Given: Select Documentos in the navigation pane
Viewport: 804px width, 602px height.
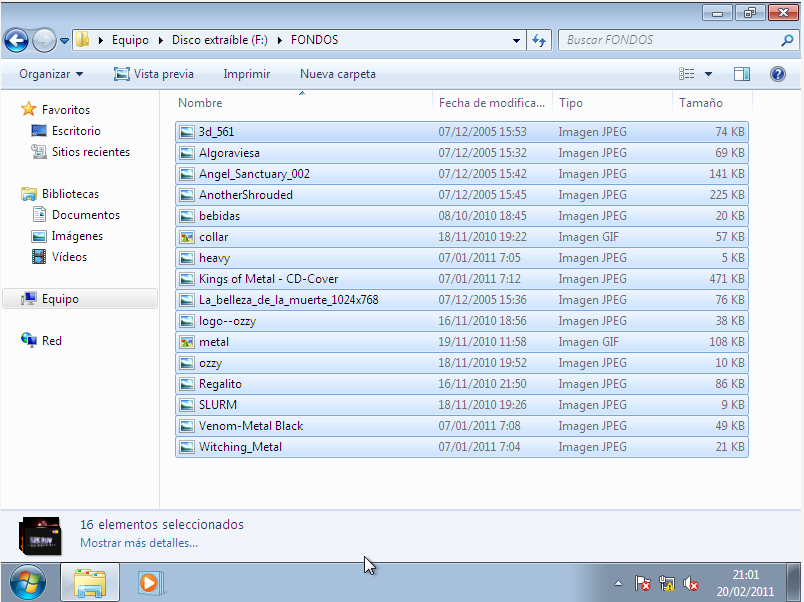Looking at the screenshot, I should [85, 215].
